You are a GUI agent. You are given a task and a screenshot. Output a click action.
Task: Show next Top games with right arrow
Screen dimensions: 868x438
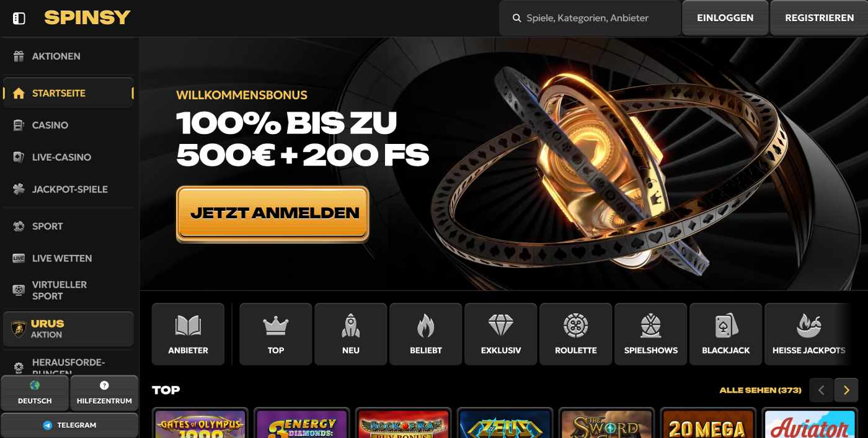click(846, 390)
